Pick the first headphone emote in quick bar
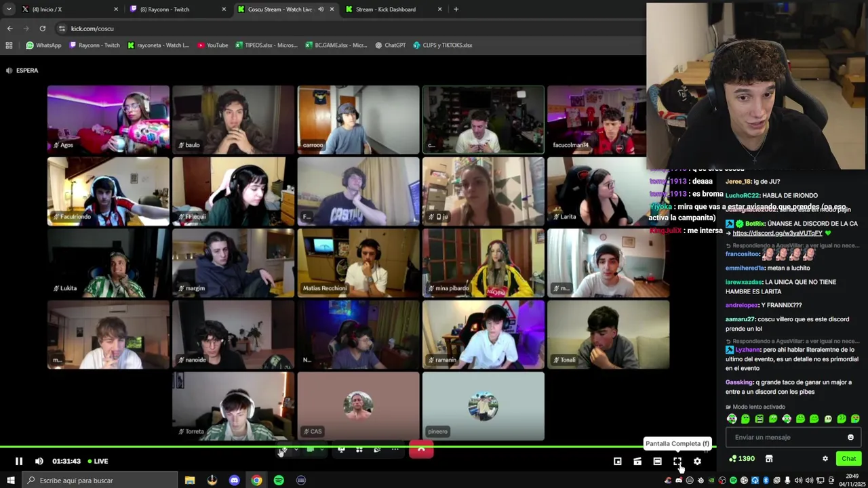 tap(732, 419)
